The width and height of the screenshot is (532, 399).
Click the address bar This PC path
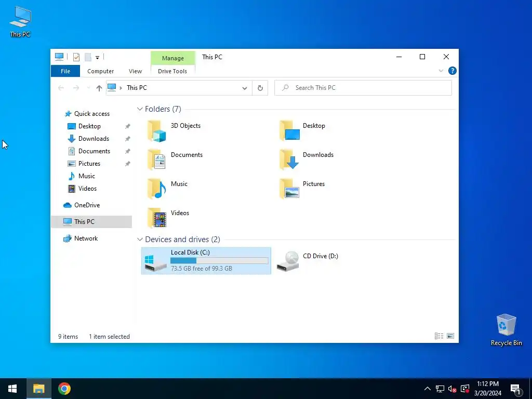pos(137,88)
